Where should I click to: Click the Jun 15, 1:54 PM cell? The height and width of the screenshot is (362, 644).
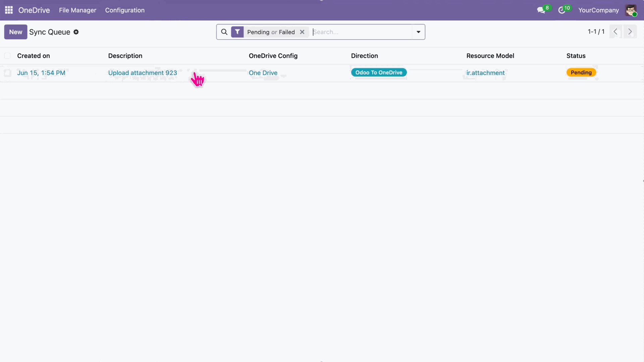tap(41, 73)
